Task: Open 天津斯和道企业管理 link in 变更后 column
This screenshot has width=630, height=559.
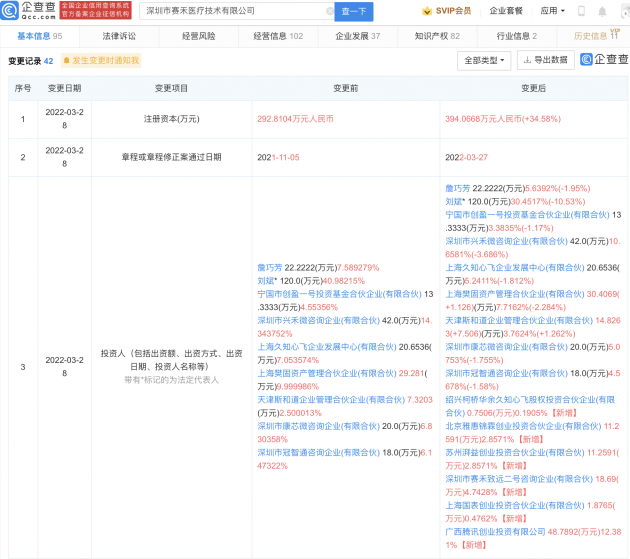Action: point(519,321)
